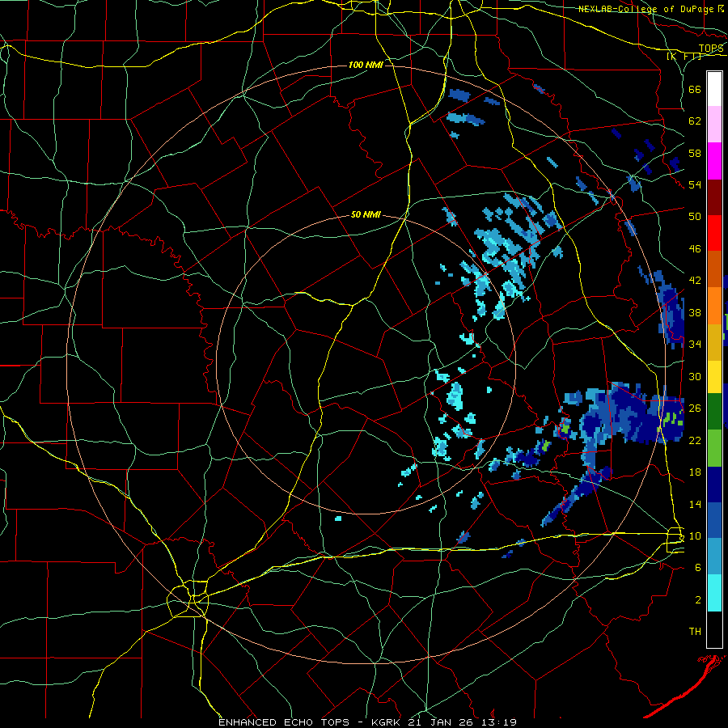Image resolution: width=728 pixels, height=728 pixels.
Task: Click the 50 value on the legend
Action: click(695, 217)
